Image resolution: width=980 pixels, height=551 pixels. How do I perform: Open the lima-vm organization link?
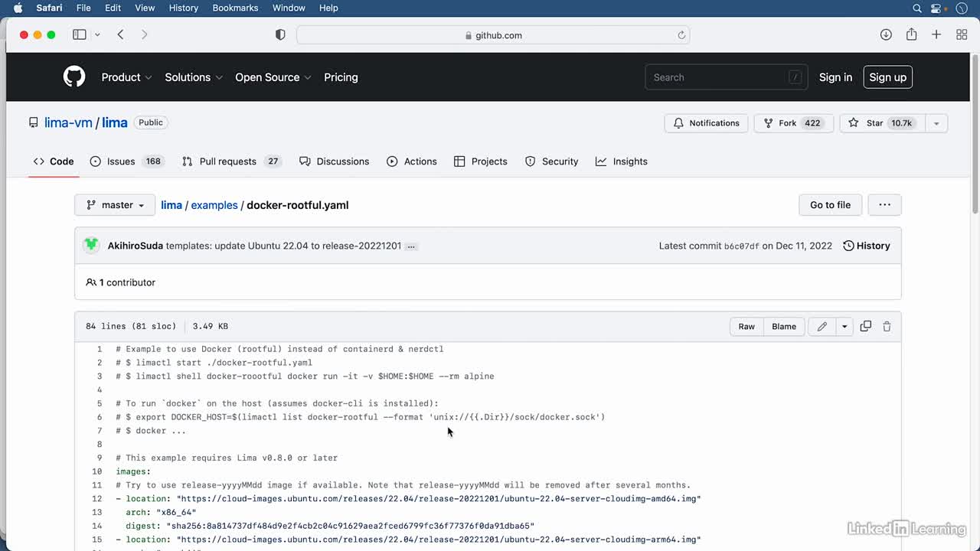(68, 122)
